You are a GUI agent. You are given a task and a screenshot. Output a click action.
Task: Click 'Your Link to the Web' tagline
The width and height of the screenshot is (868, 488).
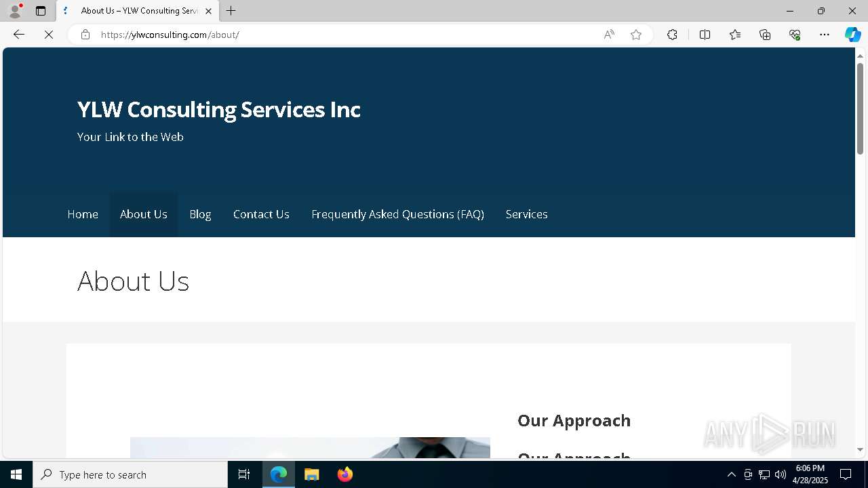[130, 137]
